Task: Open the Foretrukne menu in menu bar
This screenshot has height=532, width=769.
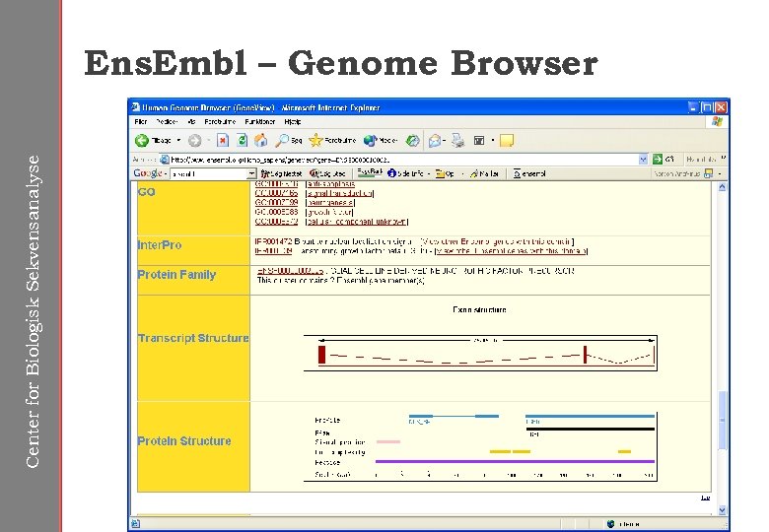Action: click(x=220, y=121)
